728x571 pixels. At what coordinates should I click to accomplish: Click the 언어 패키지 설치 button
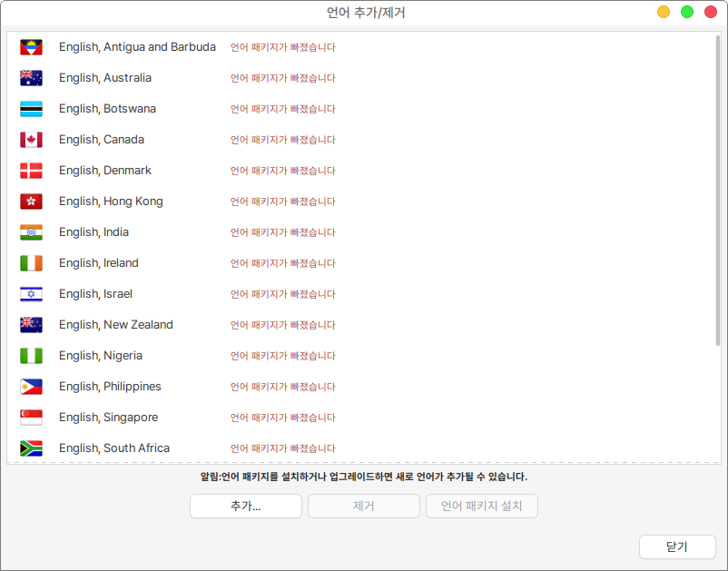[x=481, y=507]
